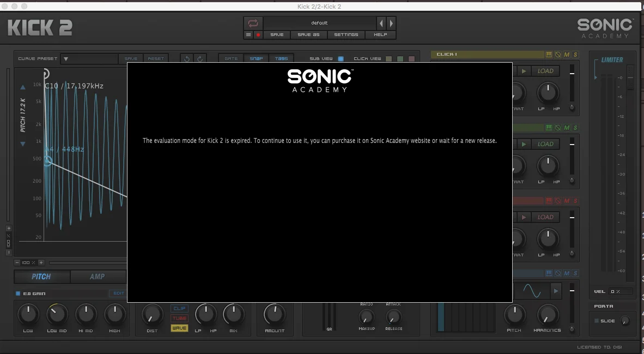Switch to the PITCH tab

pyautogui.click(x=41, y=277)
